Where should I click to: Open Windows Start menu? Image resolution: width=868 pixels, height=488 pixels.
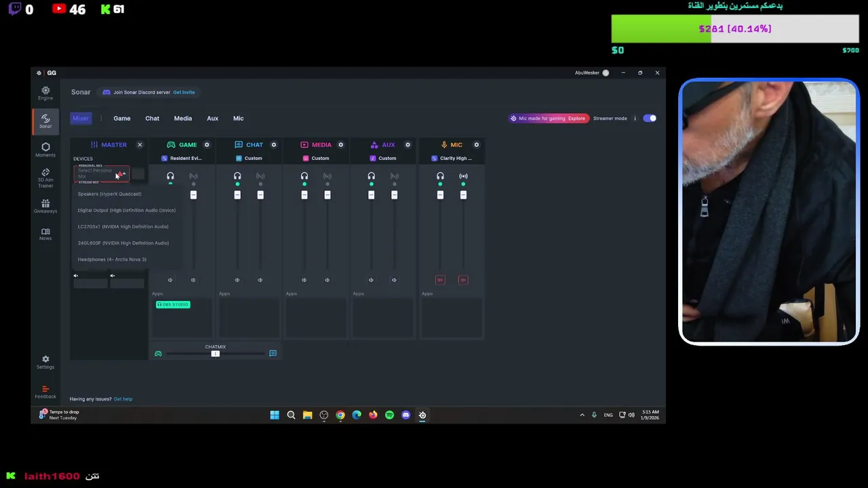tap(275, 415)
